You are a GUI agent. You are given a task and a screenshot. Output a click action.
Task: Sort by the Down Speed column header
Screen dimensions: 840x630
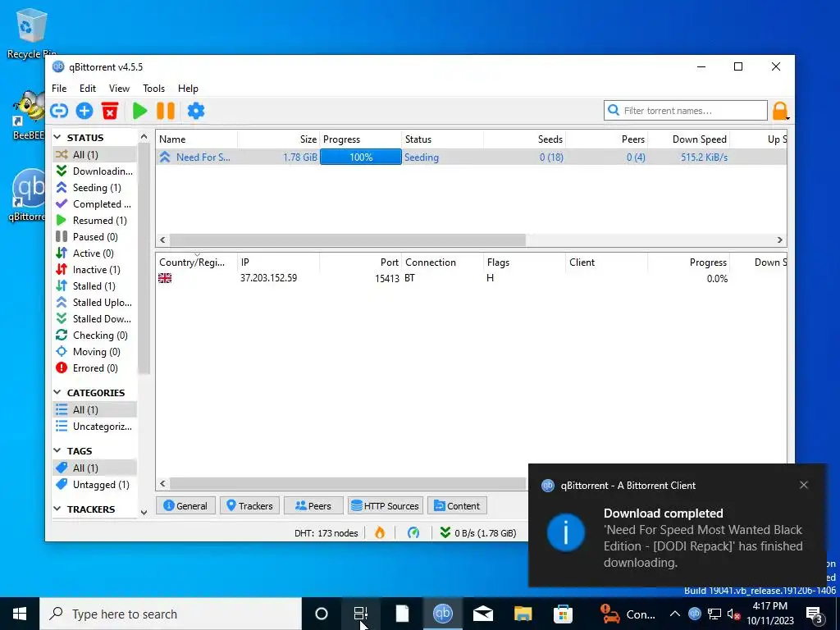[x=688, y=139]
